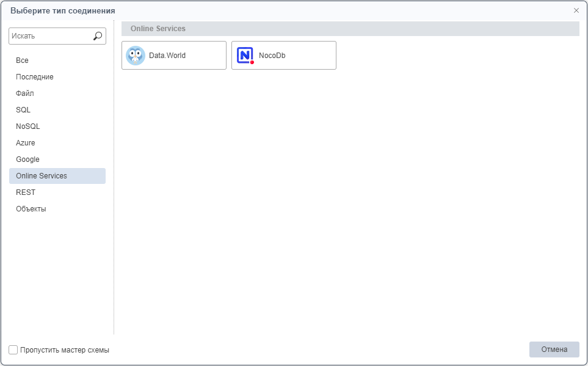
Task: Click the Data.World owl icon
Action: [x=135, y=56]
